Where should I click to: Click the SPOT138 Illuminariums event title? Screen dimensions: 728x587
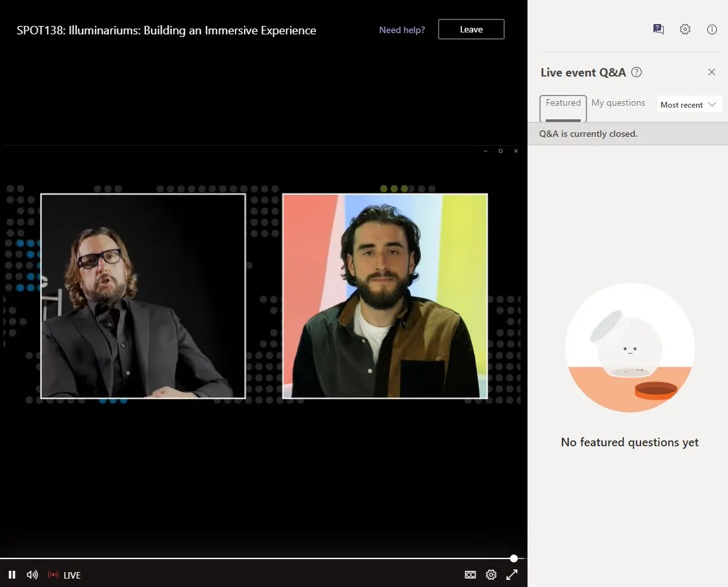[x=166, y=30]
